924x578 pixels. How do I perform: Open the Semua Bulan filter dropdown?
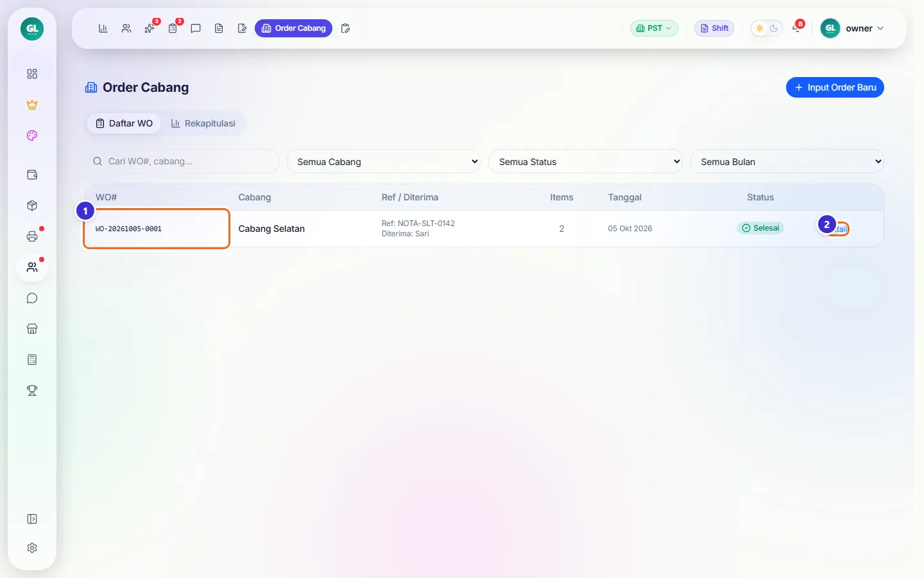787,162
